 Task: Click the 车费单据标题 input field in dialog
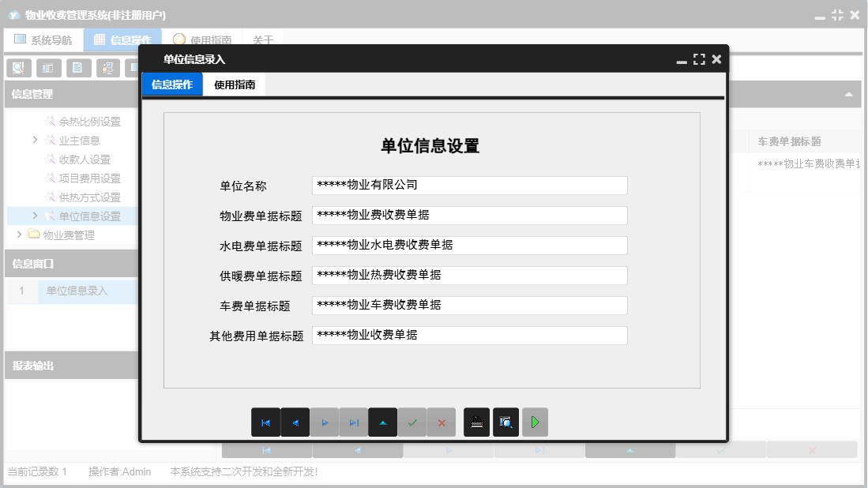[469, 306]
